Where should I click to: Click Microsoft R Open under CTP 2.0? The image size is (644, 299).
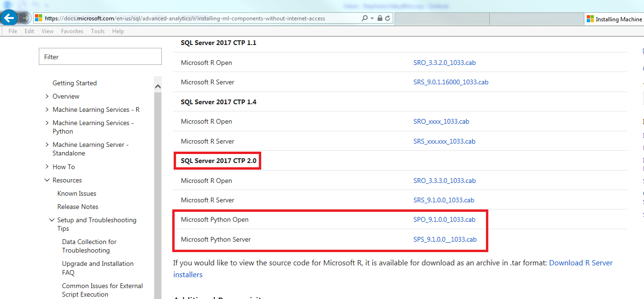pos(206,181)
